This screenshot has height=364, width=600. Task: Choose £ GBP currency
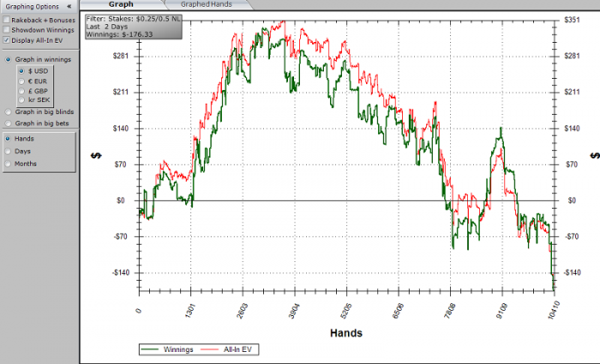click(x=21, y=91)
